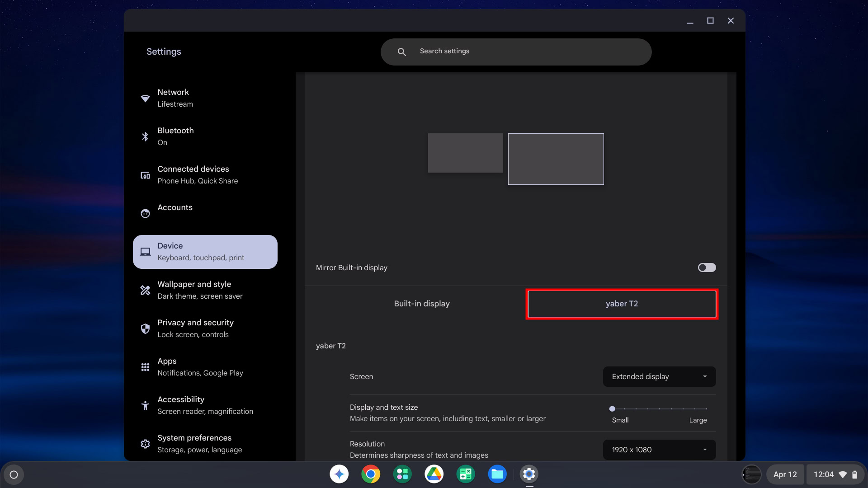Click the Apps grid icon in the sidebar
The height and width of the screenshot is (488, 868).
[145, 367]
